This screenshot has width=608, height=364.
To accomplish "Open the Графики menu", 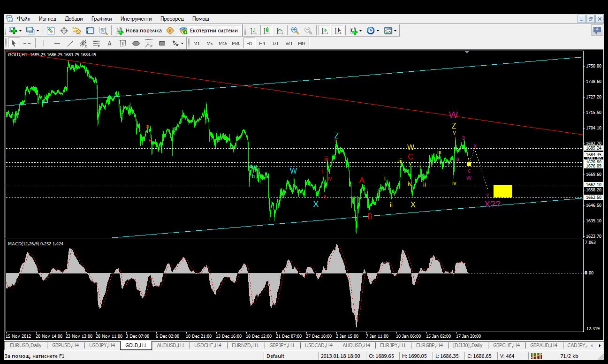I will pos(102,19).
